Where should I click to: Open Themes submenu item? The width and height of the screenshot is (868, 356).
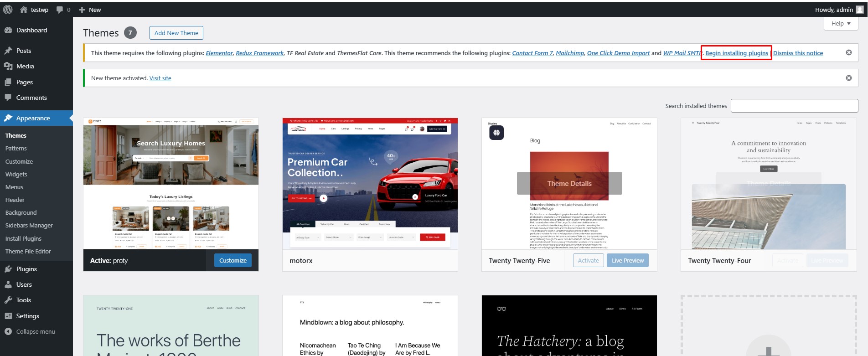(16, 135)
